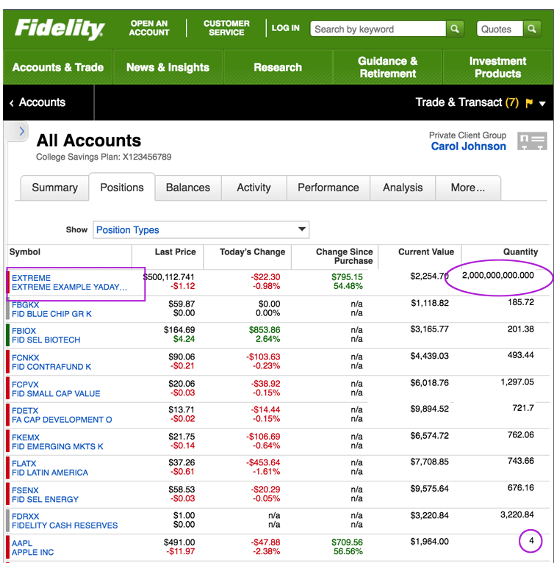
Task: Expand the side panel chevron
Action: 21,131
